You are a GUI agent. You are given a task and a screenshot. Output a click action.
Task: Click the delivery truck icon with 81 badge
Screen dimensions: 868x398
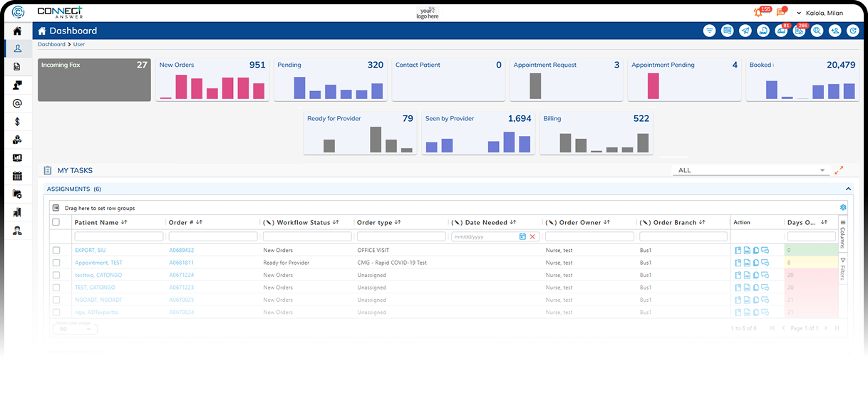pos(781,31)
